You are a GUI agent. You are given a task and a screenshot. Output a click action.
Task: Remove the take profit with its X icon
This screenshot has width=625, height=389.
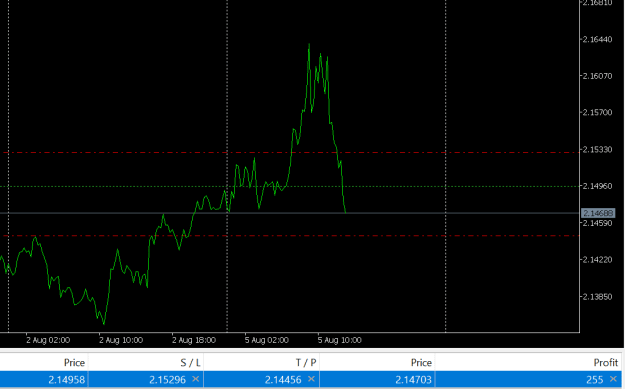311,379
